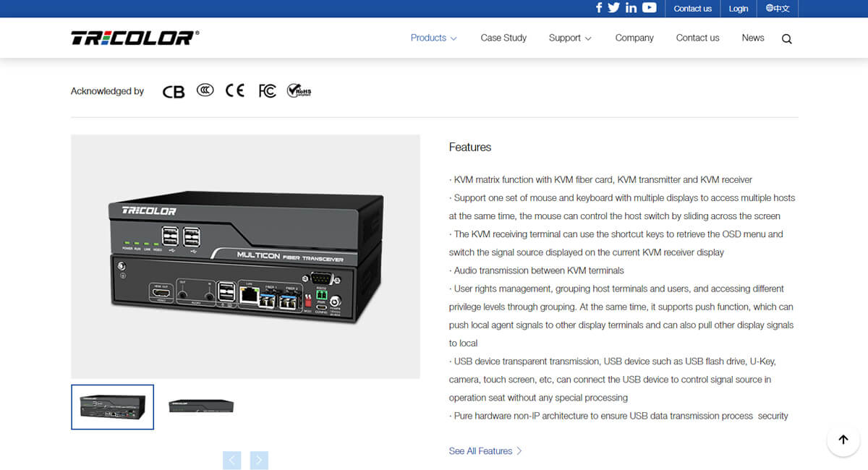Open the LinkedIn icon in top bar
Image resolution: width=868 pixels, height=470 pixels.
631,8
